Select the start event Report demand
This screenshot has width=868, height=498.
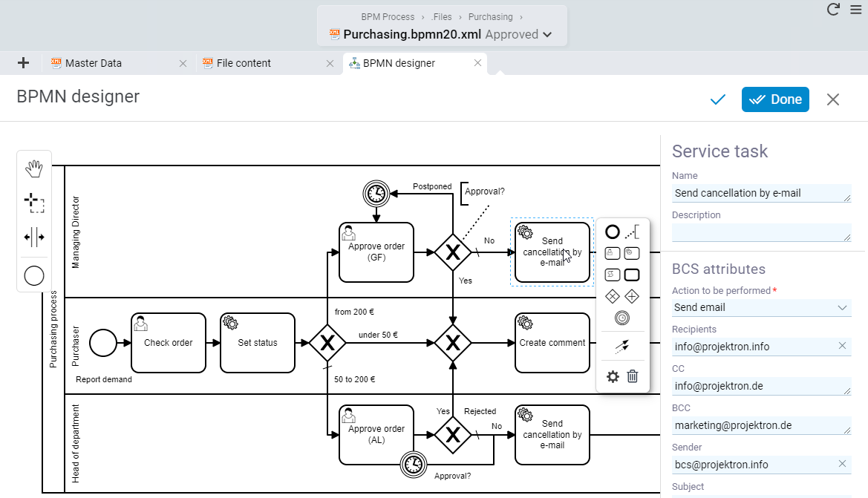point(103,343)
